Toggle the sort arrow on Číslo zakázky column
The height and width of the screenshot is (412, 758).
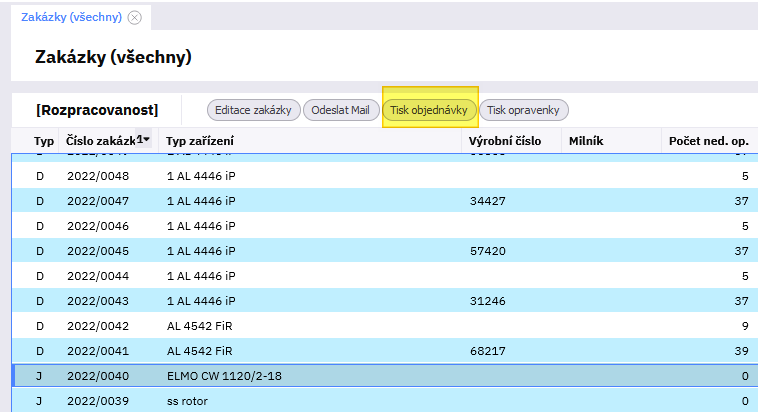pos(145,141)
